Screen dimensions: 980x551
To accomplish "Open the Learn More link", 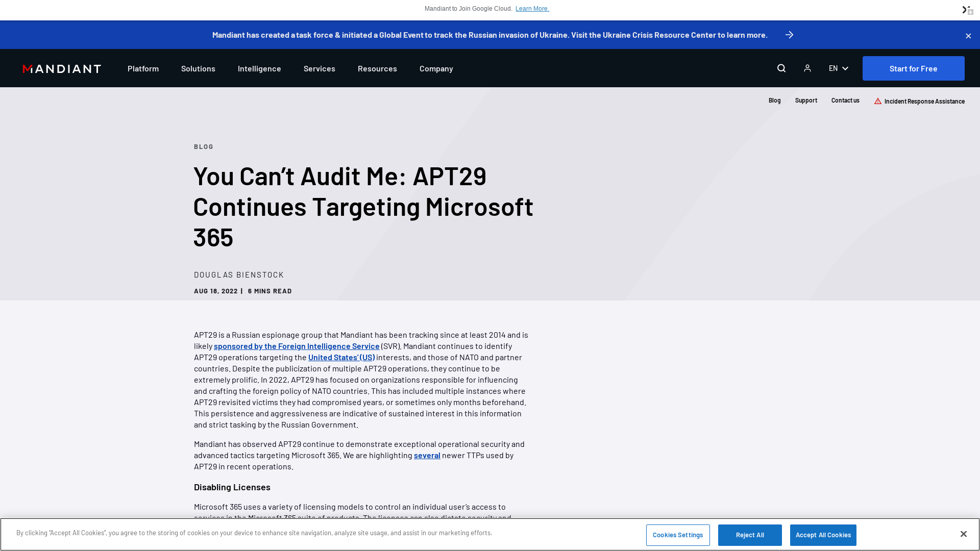I will click(x=532, y=8).
